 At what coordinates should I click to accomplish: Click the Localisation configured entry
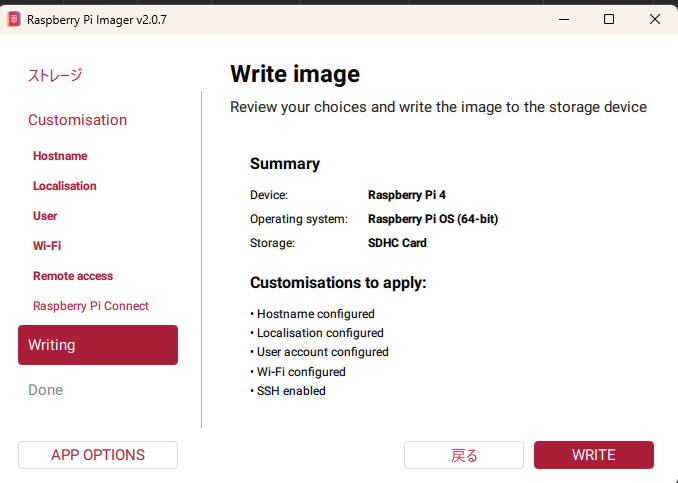point(317,333)
